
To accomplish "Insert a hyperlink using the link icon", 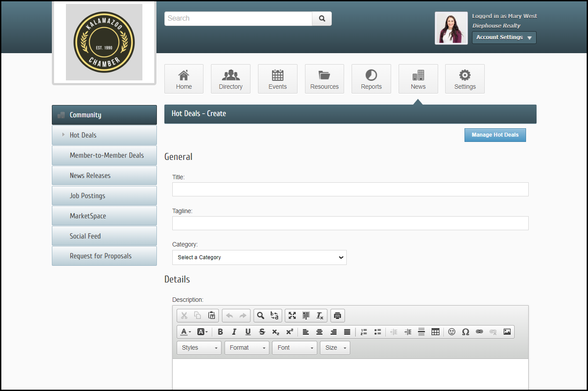I will coord(479,332).
